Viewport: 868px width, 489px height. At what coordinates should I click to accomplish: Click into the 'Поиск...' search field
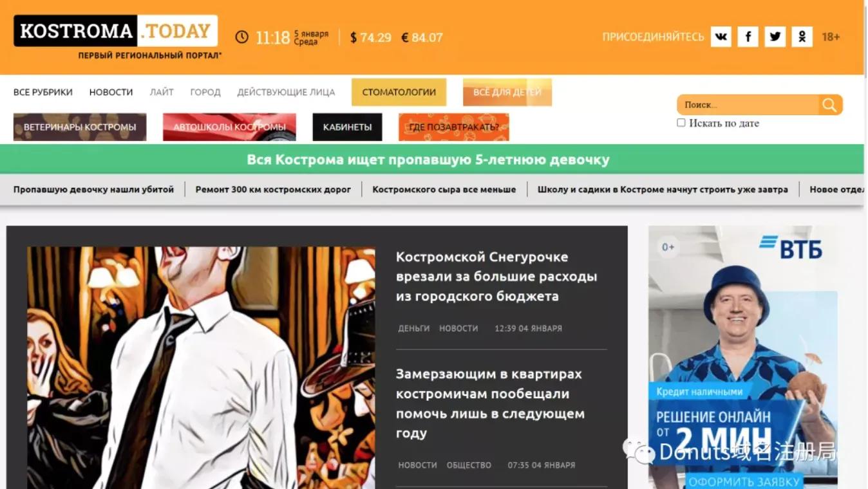(748, 105)
